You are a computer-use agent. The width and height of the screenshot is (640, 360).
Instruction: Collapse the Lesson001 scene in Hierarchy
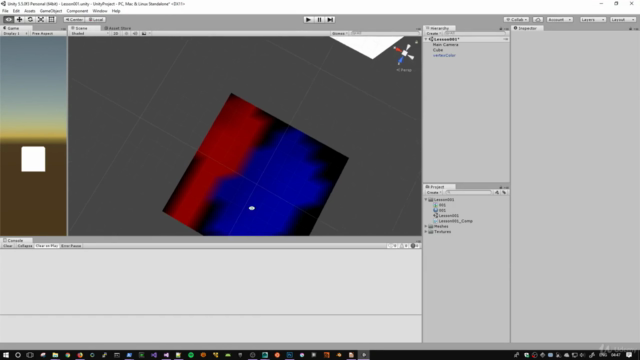[x=427, y=39]
